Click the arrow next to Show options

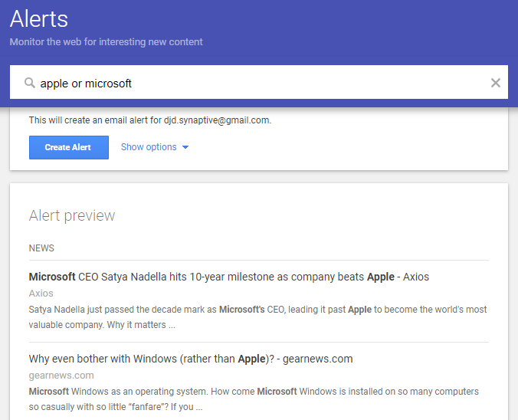pos(185,147)
